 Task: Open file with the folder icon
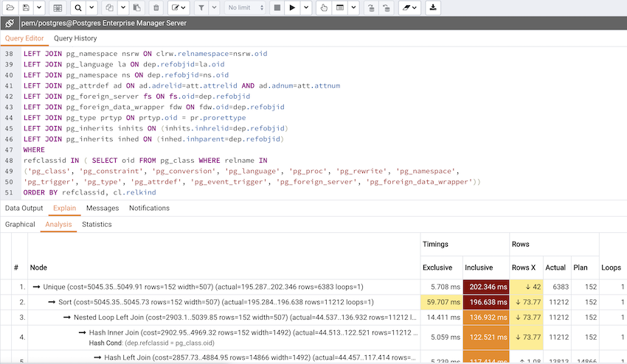point(10,7)
